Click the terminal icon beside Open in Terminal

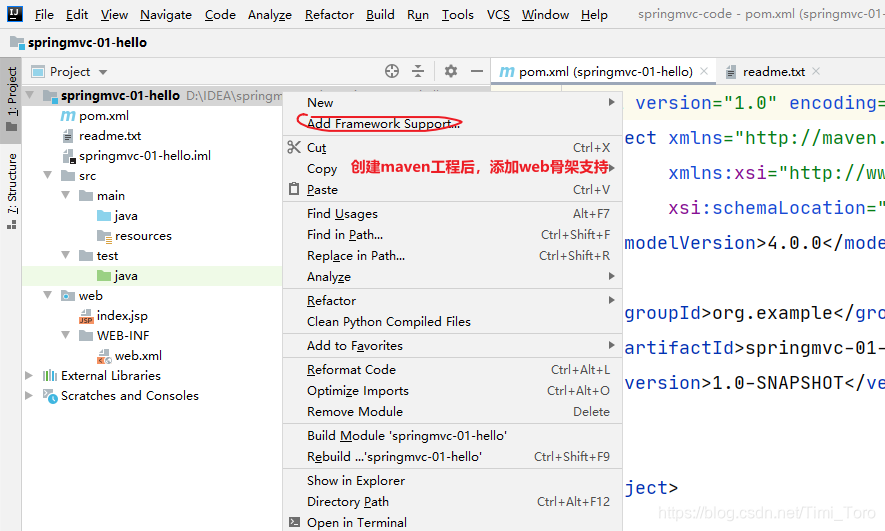(x=295, y=522)
